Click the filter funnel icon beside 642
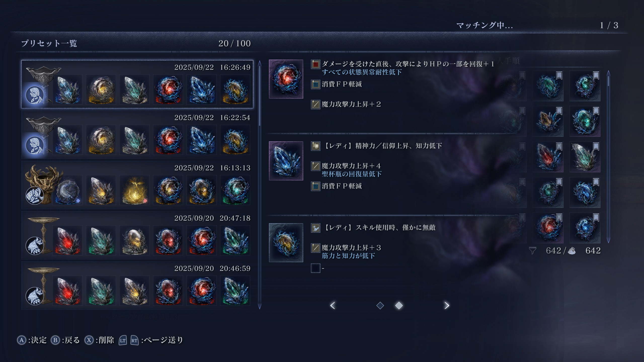This screenshot has width=644, height=362. pos(532,251)
